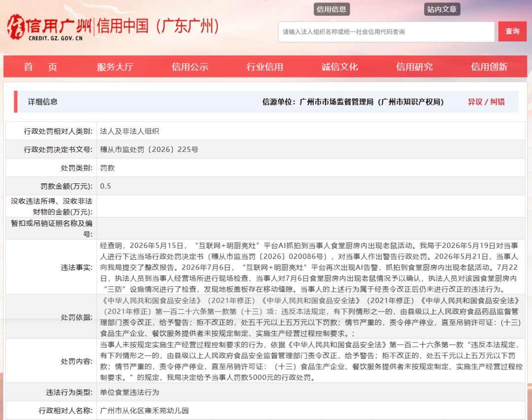
Task: Click the 罚款金额(万元) label
Action: click(x=66, y=186)
